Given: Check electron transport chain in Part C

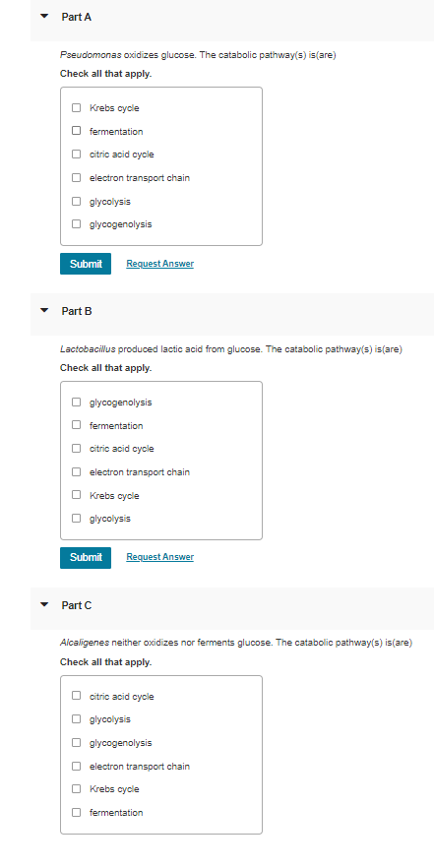Looking at the screenshot, I should pyautogui.click(x=77, y=766).
